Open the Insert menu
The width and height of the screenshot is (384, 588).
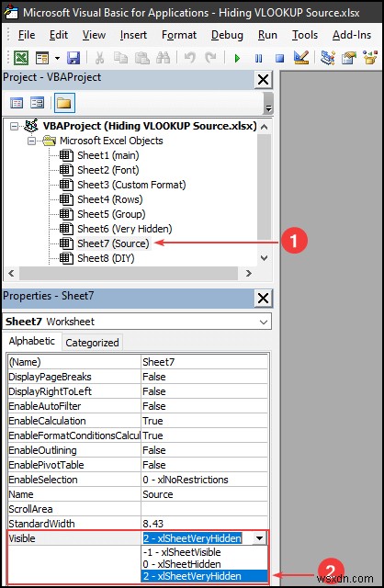click(133, 35)
